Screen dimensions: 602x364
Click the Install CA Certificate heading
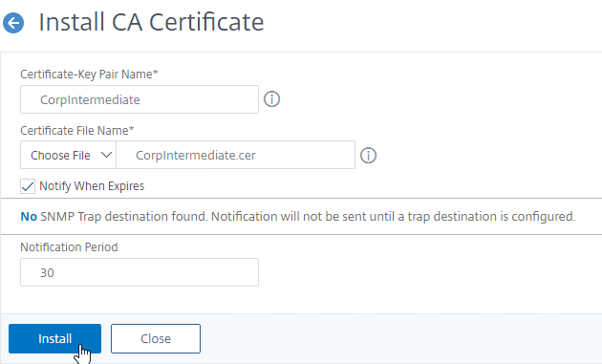pos(151,22)
